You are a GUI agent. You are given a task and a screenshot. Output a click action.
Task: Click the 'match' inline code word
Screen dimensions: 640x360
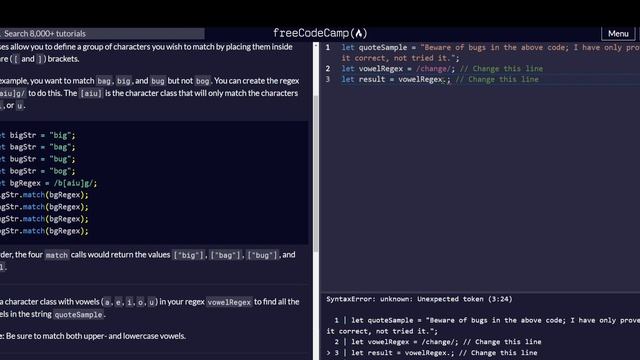coord(57,255)
